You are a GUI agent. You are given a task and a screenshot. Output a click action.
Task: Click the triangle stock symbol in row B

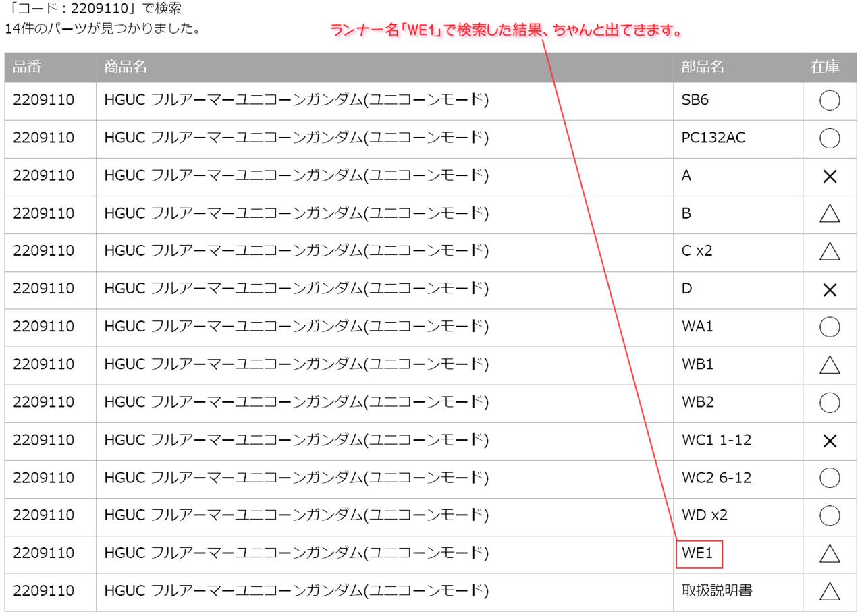tap(830, 214)
